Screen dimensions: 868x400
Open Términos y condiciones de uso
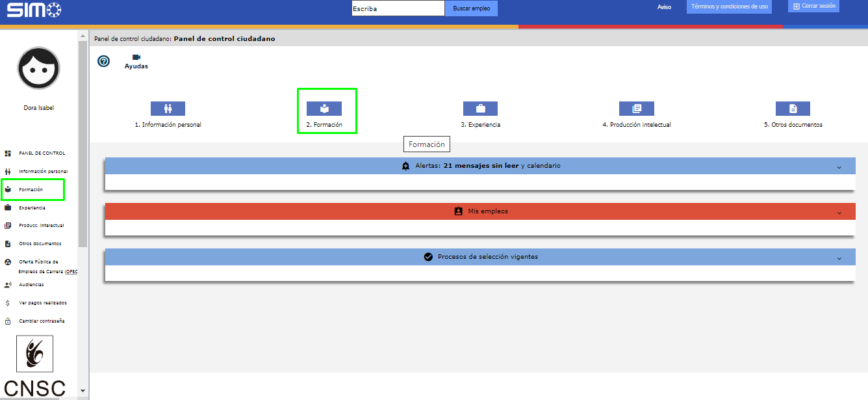729,7
